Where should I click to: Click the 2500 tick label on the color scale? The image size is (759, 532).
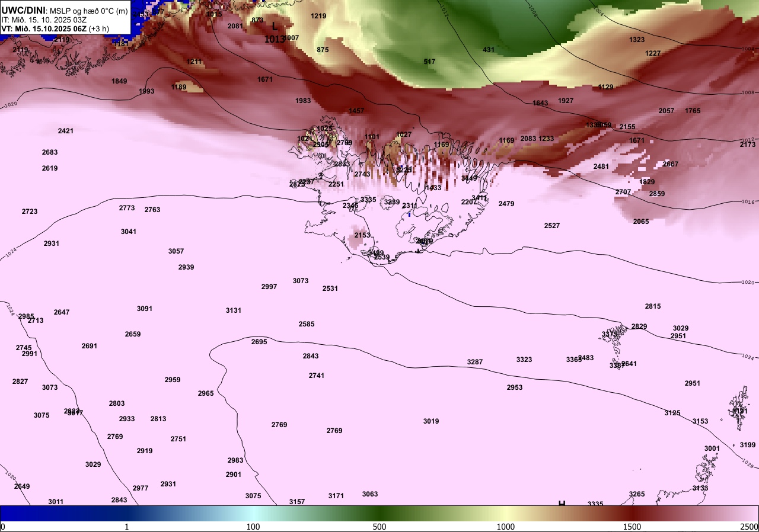tap(750, 527)
